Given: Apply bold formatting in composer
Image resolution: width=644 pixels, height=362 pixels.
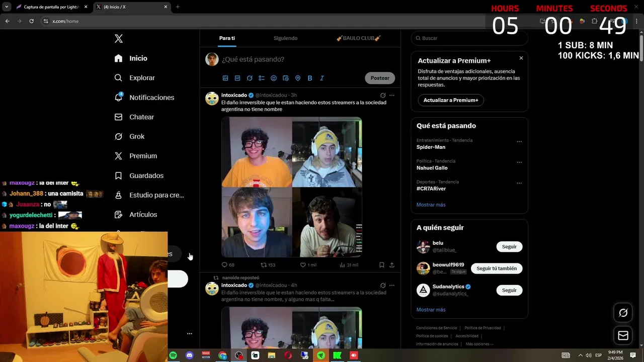Looking at the screenshot, I should 310,78.
